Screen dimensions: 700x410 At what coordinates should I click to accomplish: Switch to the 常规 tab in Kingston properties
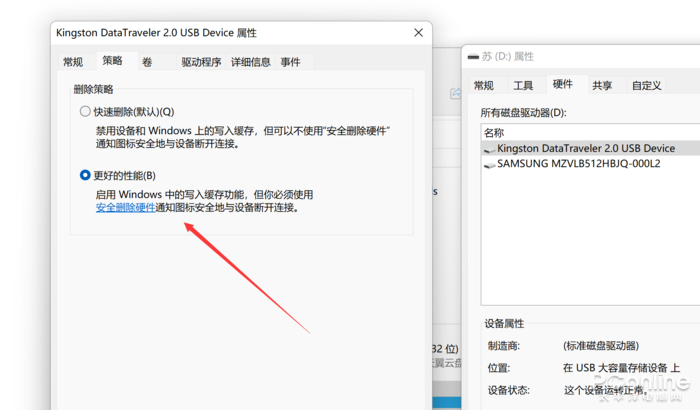point(73,62)
